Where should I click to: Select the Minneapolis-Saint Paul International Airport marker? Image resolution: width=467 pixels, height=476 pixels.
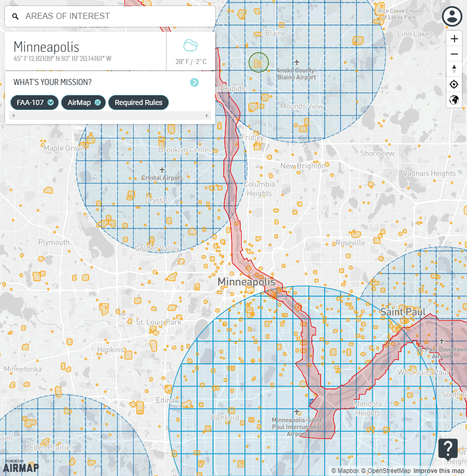pos(297,411)
